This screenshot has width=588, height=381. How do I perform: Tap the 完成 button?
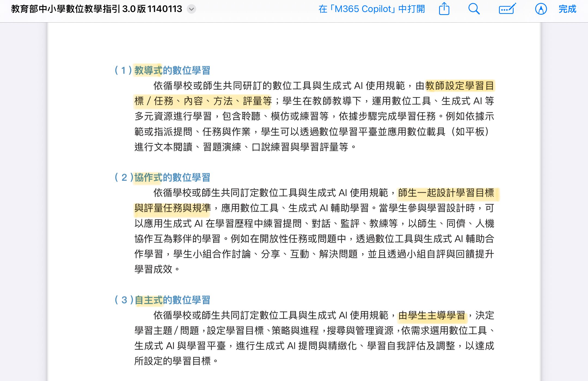point(567,9)
